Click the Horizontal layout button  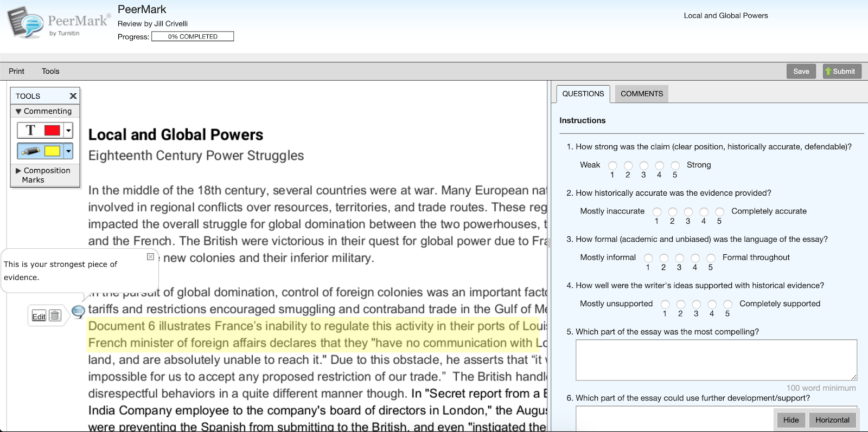(x=832, y=420)
